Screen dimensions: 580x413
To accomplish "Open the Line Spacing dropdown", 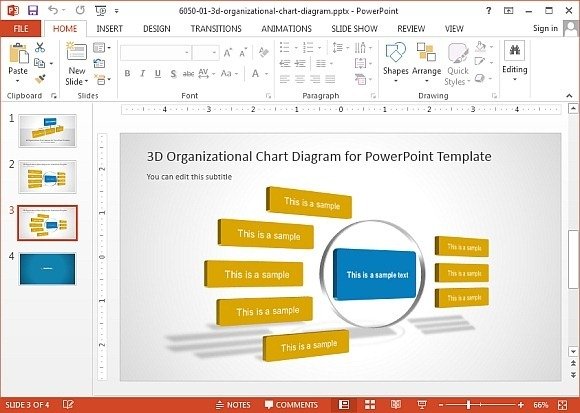I will point(340,47).
